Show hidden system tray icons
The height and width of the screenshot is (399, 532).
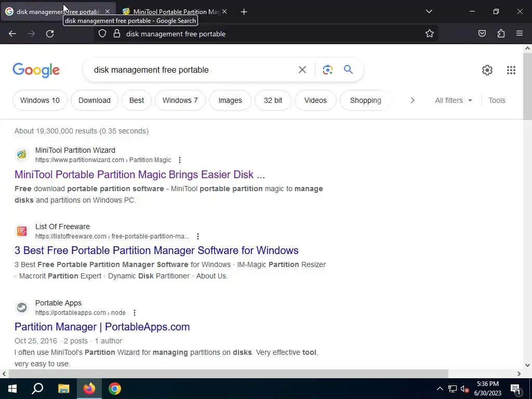pos(440,389)
